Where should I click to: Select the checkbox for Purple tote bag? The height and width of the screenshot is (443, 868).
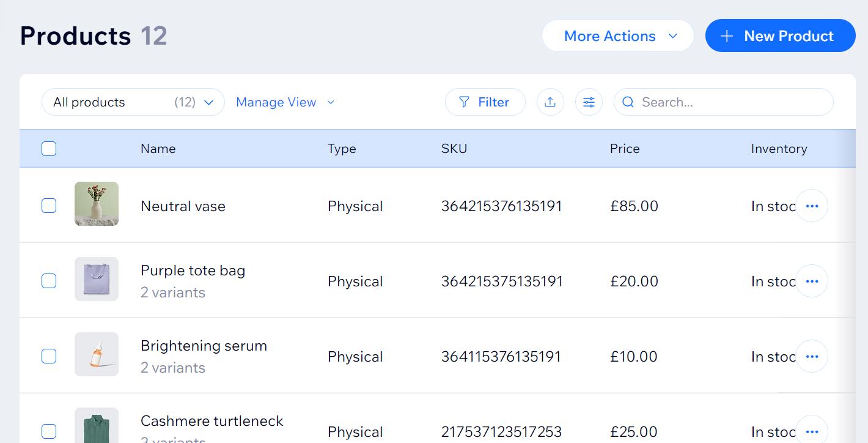pos(48,281)
